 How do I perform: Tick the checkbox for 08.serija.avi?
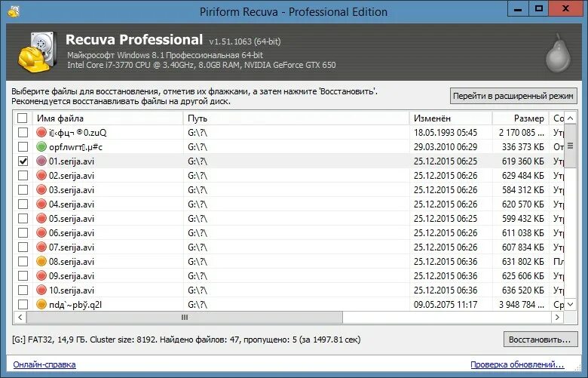[23, 262]
